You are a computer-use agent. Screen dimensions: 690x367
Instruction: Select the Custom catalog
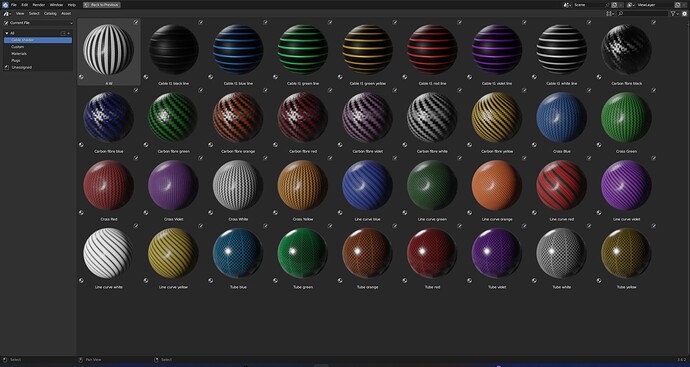[x=38, y=47]
